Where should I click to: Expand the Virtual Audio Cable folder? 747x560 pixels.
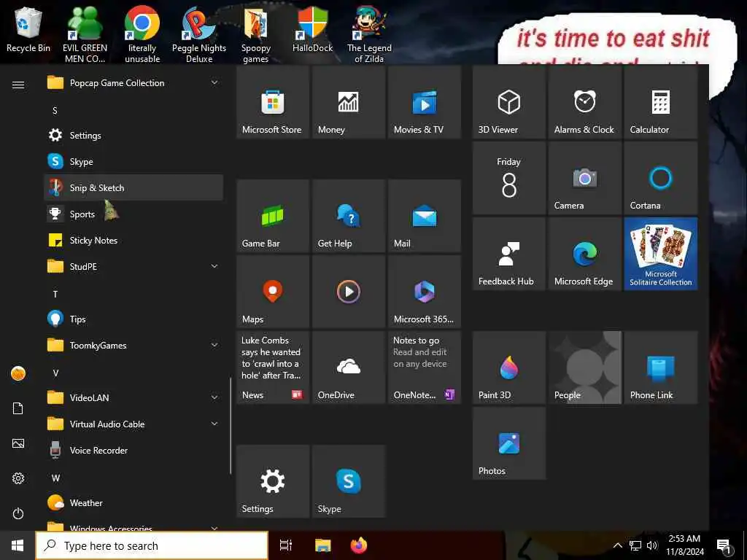coord(133,424)
